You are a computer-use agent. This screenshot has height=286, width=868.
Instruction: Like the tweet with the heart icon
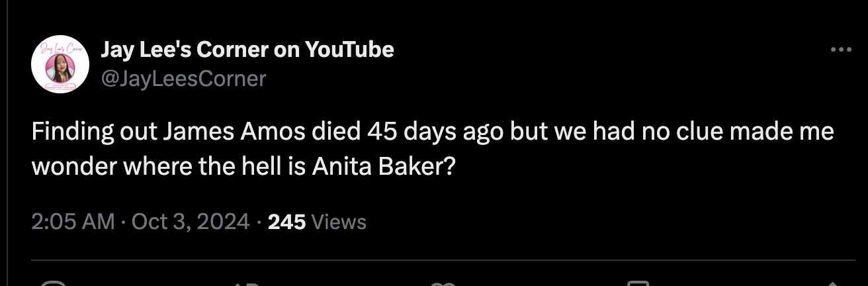coord(443,283)
